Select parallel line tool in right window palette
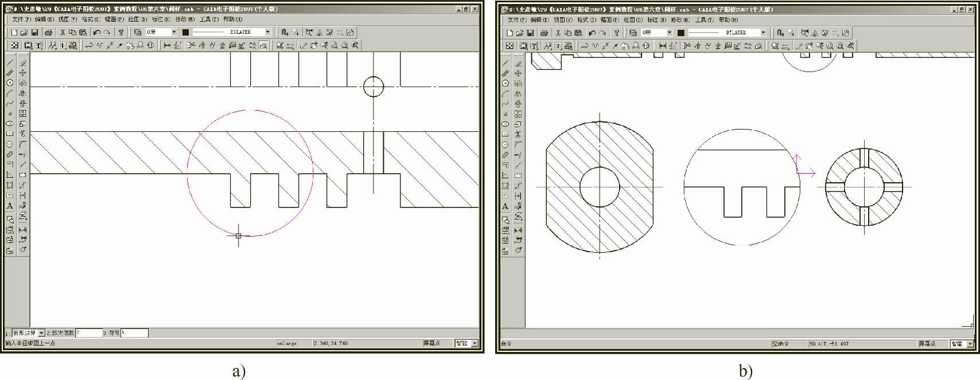 point(505,73)
